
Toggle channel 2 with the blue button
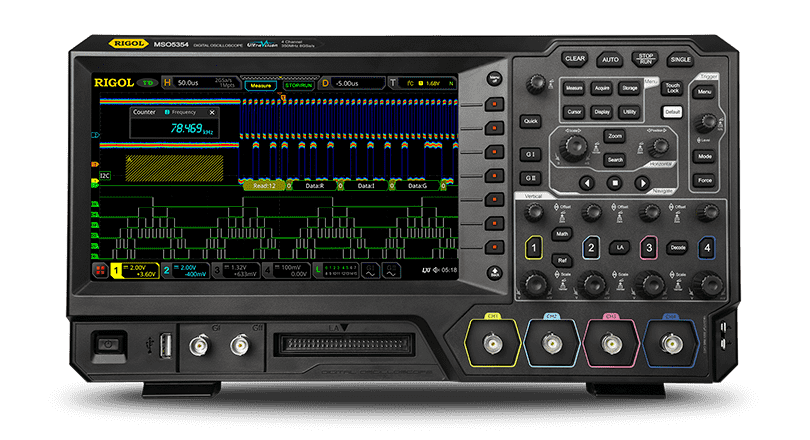[x=591, y=247]
